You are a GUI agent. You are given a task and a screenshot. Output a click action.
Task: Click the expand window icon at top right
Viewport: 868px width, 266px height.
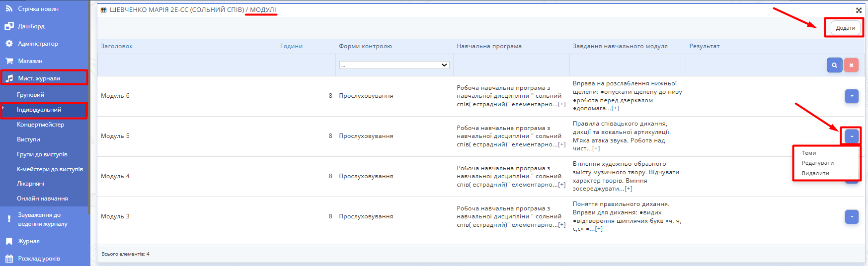point(859,10)
